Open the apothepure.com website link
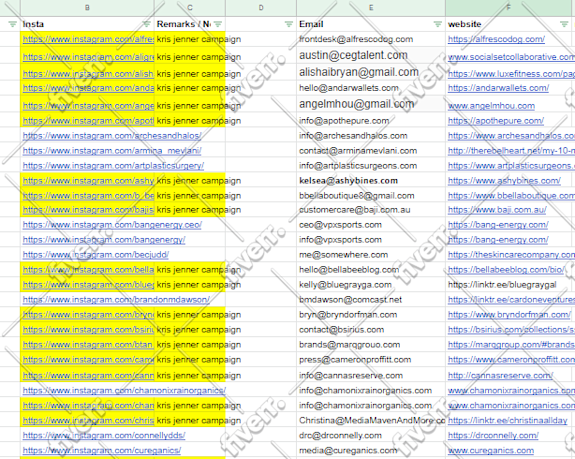Screen dimensions: 575x459 (x=496, y=121)
